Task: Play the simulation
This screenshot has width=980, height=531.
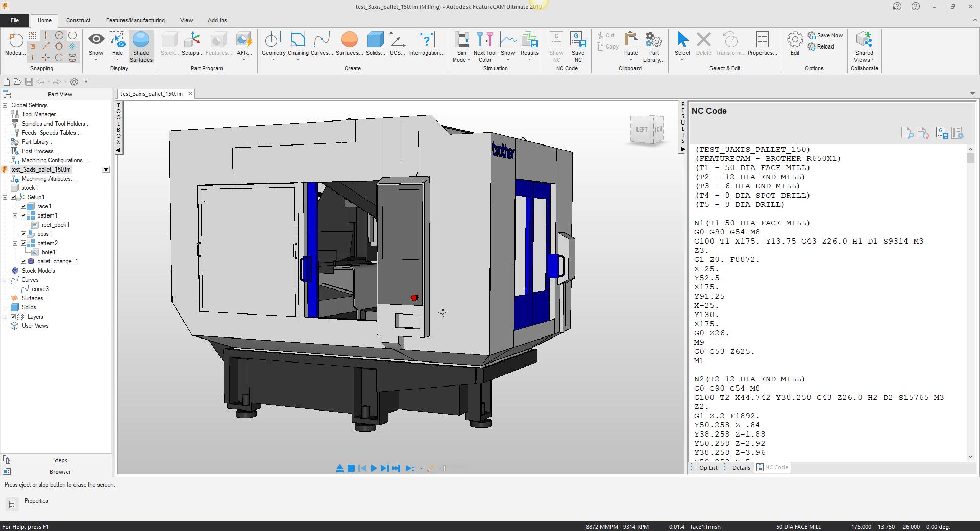Action: [374, 468]
